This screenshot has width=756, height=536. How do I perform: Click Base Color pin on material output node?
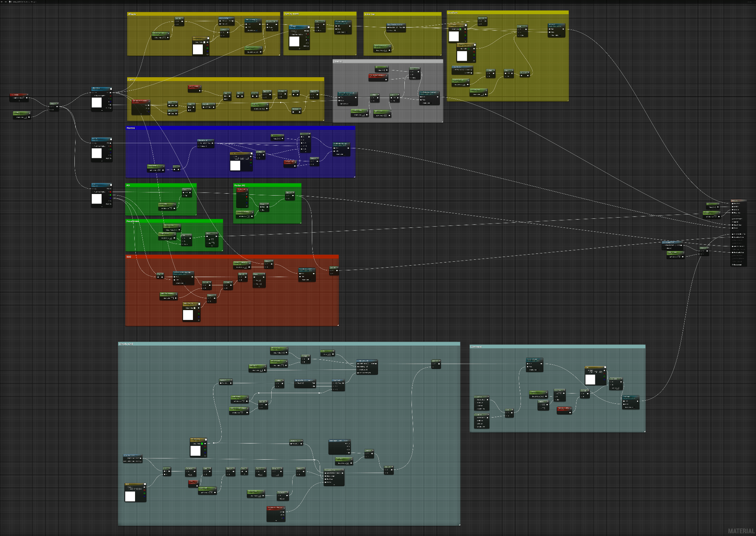point(732,203)
